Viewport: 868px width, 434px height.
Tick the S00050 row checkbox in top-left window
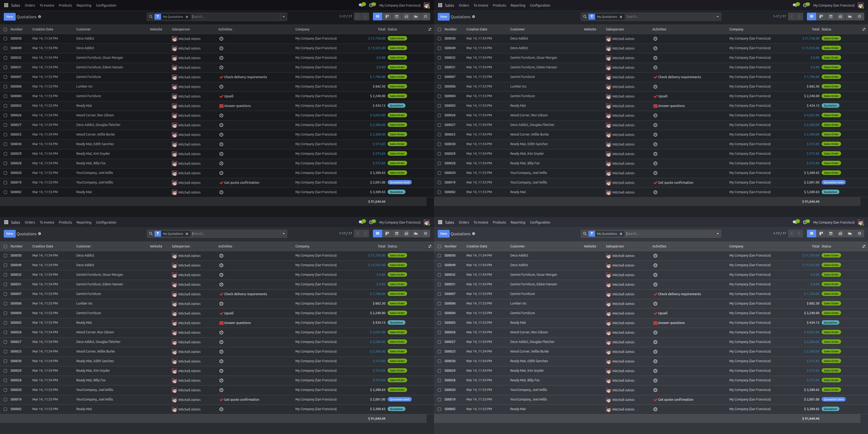5,39
